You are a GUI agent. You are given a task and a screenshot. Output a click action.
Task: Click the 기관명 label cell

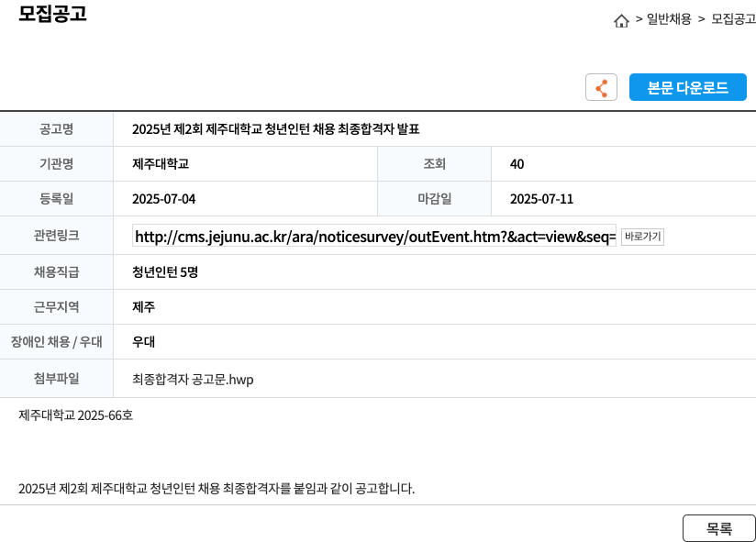coord(56,164)
